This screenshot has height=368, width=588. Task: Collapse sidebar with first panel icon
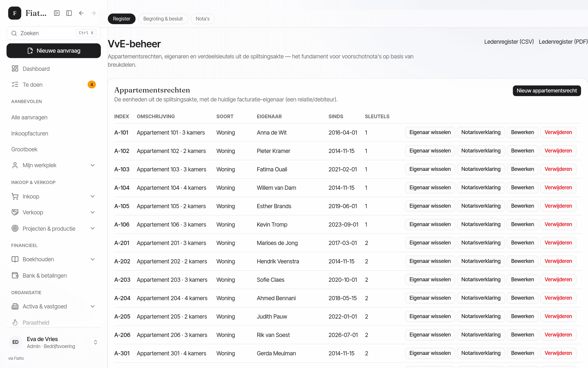[57, 13]
